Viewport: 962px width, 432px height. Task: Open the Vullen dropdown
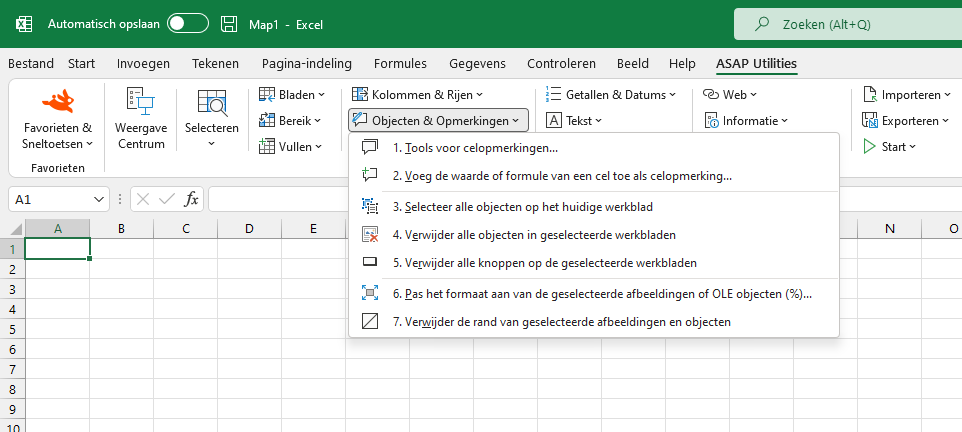(291, 147)
